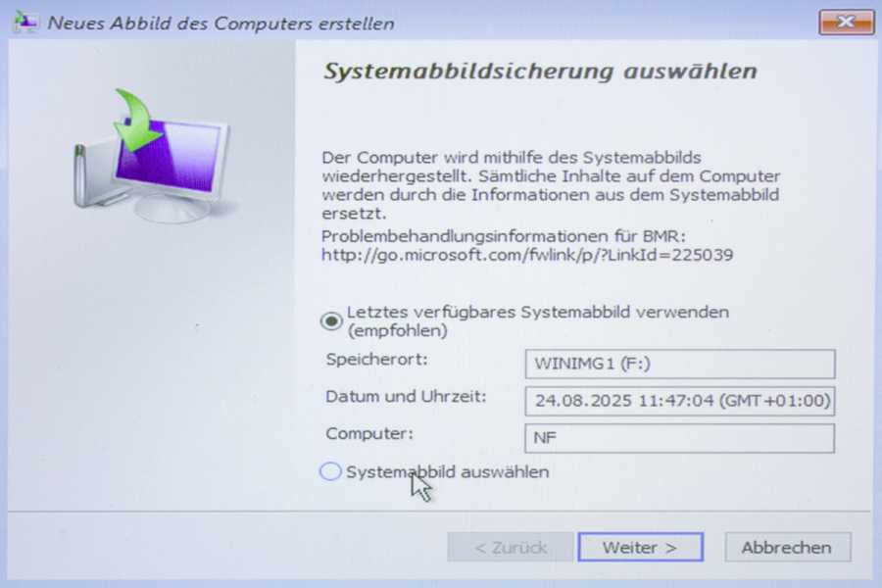Click the 'Datum und Uhrzeit:' label
The image size is (882, 588).
coord(406,396)
